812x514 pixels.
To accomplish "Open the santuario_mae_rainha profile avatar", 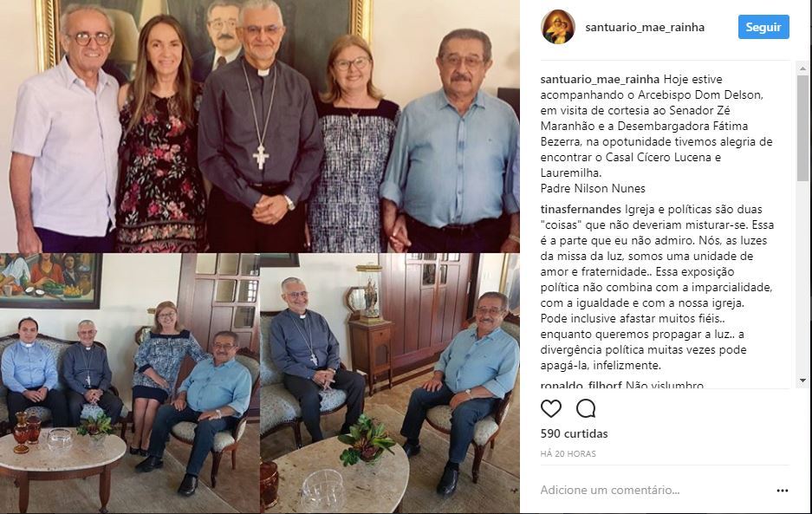I will (x=558, y=27).
